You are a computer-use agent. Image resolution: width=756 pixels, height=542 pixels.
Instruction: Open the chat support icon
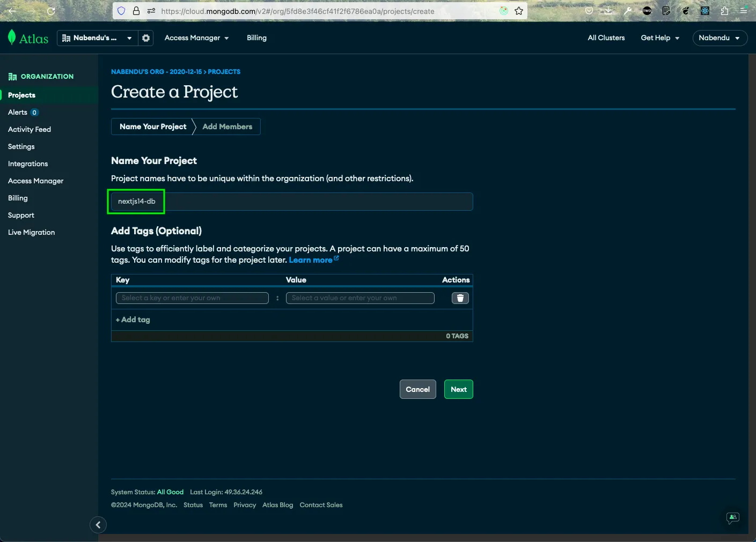pos(733,518)
